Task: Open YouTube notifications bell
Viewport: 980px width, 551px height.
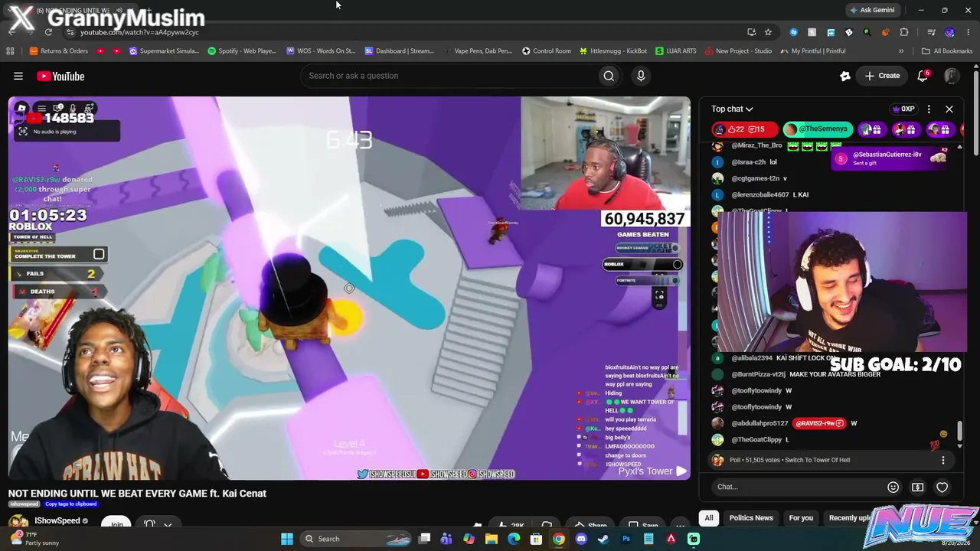Action: coord(923,76)
